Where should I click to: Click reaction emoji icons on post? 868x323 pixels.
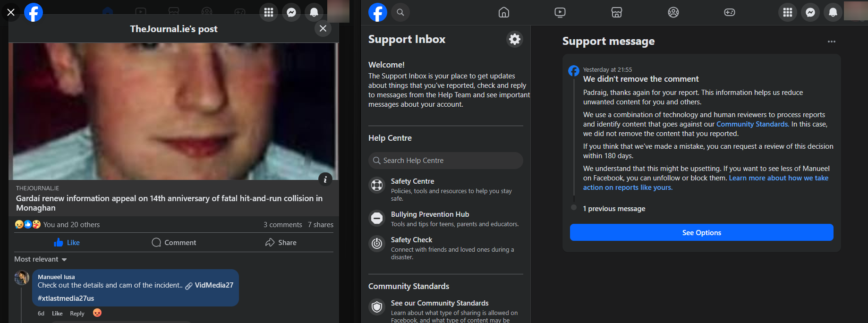tap(28, 224)
